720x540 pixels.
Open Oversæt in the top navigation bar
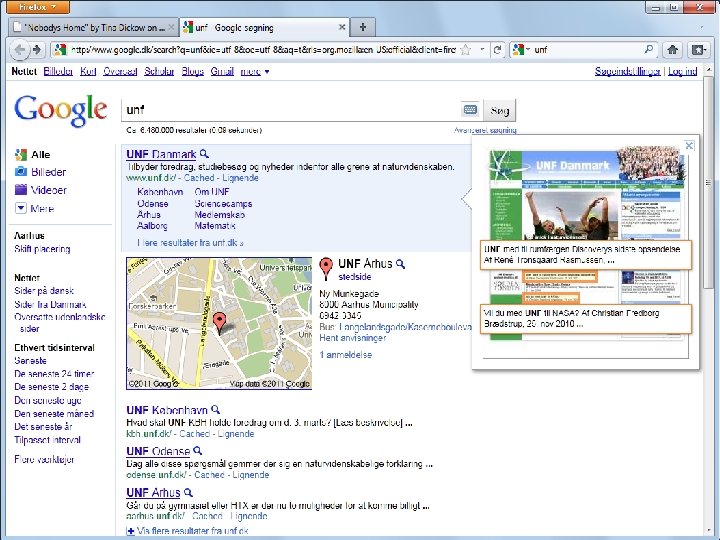120,72
